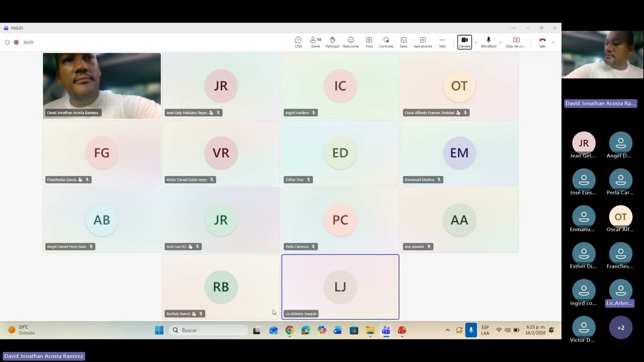
Task: Open the 29°C Soleado weather widget
Action: (21, 330)
